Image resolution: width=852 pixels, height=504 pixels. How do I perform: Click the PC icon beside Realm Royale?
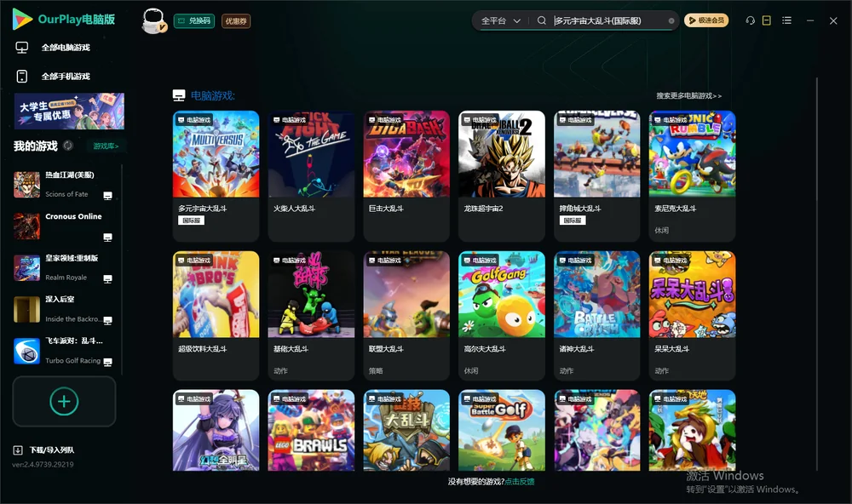pos(107,279)
